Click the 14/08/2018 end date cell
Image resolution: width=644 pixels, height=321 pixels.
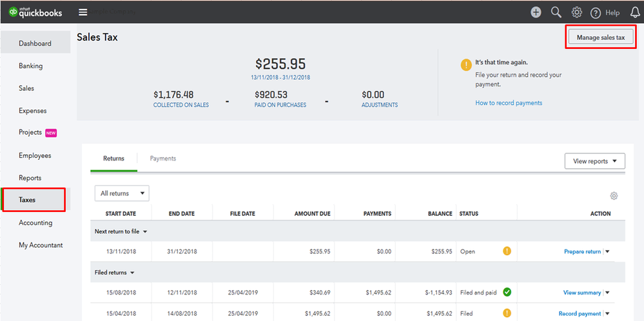(x=182, y=314)
